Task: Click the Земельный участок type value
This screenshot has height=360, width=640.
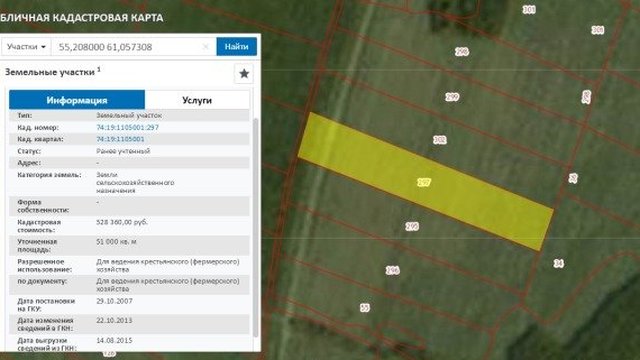Action: click(x=129, y=116)
